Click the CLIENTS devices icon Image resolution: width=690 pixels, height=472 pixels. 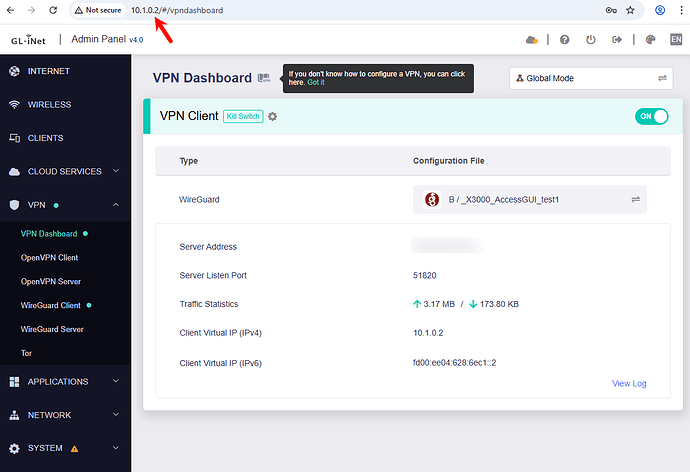tap(14, 138)
